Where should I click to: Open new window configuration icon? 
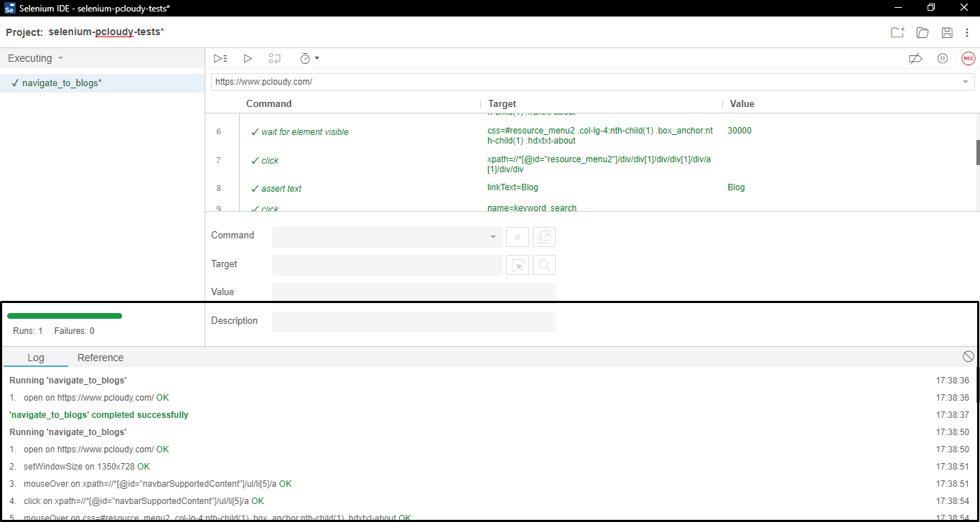(544, 236)
